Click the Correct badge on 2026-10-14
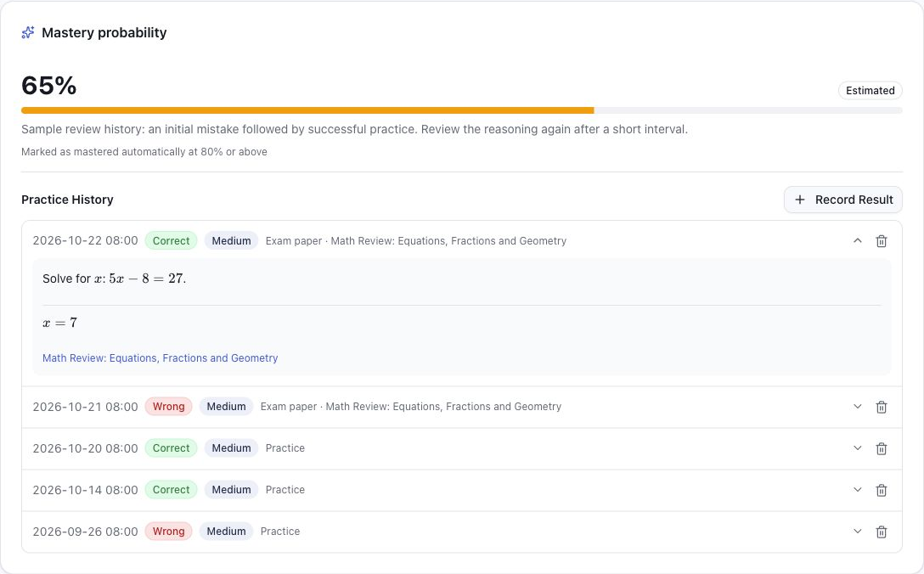The width and height of the screenshot is (924, 574). 171,490
